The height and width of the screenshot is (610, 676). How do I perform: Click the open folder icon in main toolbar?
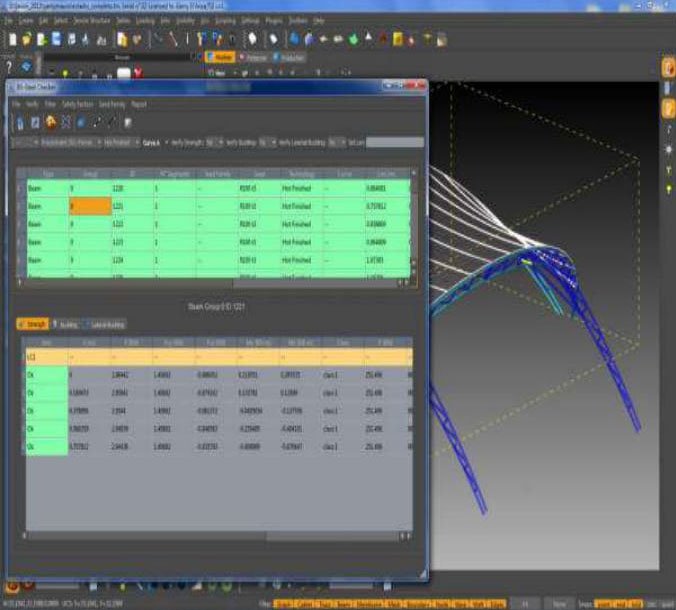[27, 40]
